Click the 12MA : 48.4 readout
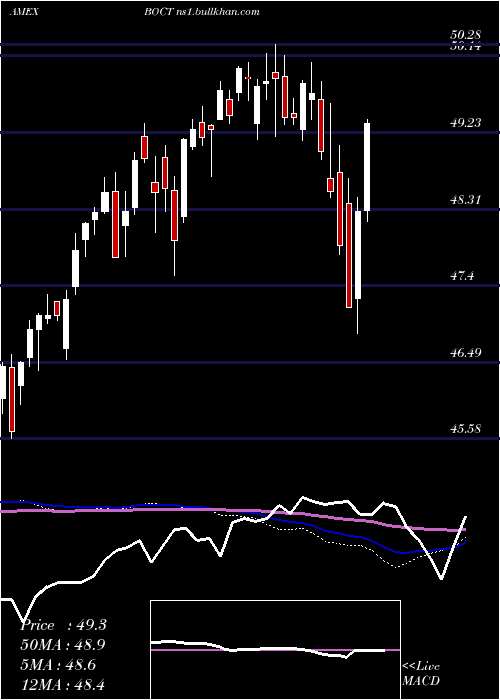This screenshot has height=700, width=500. click(63, 684)
